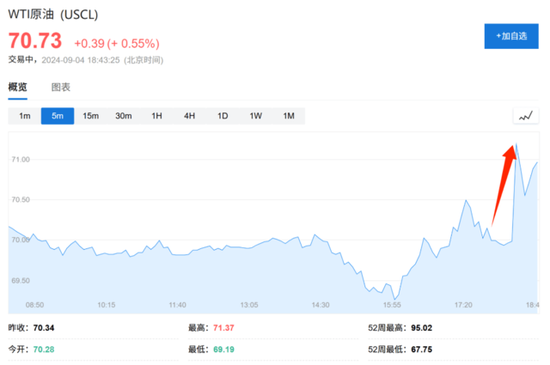Image resolution: width=550 pixels, height=365 pixels.
Task: Show the 1M monthly chart
Action: (x=288, y=116)
